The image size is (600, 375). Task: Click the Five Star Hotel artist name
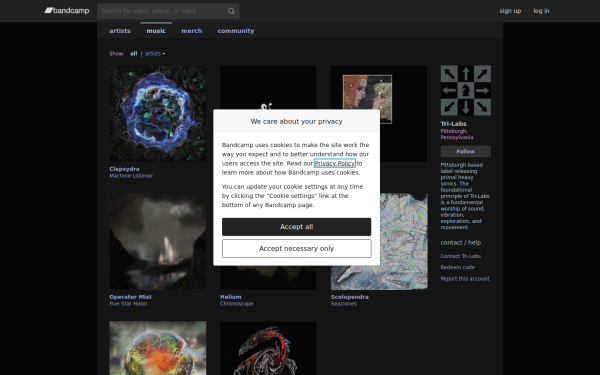128,303
